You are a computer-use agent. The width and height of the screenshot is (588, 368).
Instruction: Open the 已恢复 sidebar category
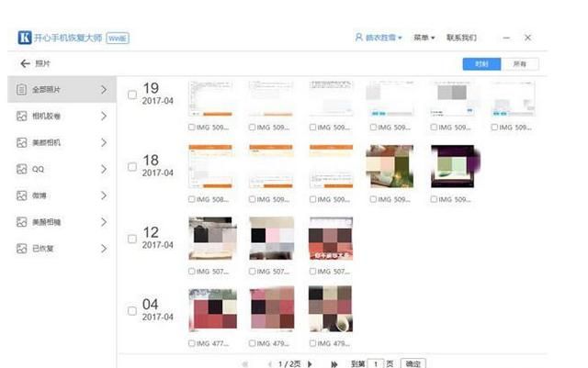click(x=62, y=249)
